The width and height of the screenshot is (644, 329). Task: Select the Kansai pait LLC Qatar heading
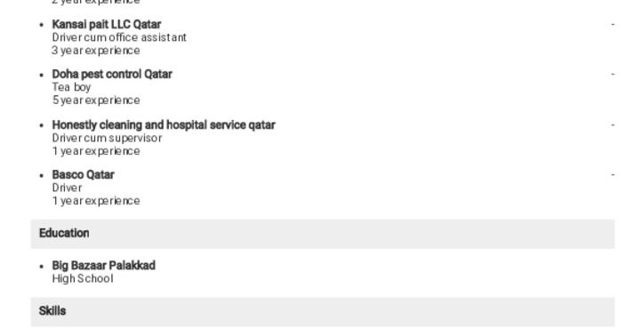point(107,24)
